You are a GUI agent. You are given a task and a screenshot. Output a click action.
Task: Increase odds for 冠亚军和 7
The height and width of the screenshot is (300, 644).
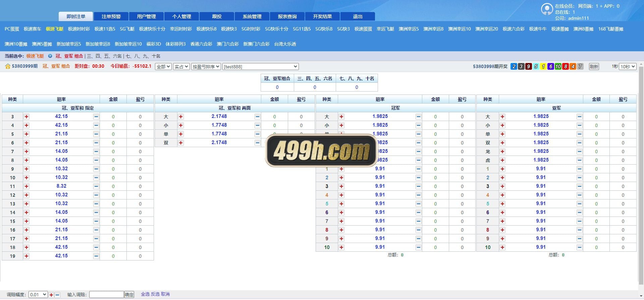pos(26,152)
